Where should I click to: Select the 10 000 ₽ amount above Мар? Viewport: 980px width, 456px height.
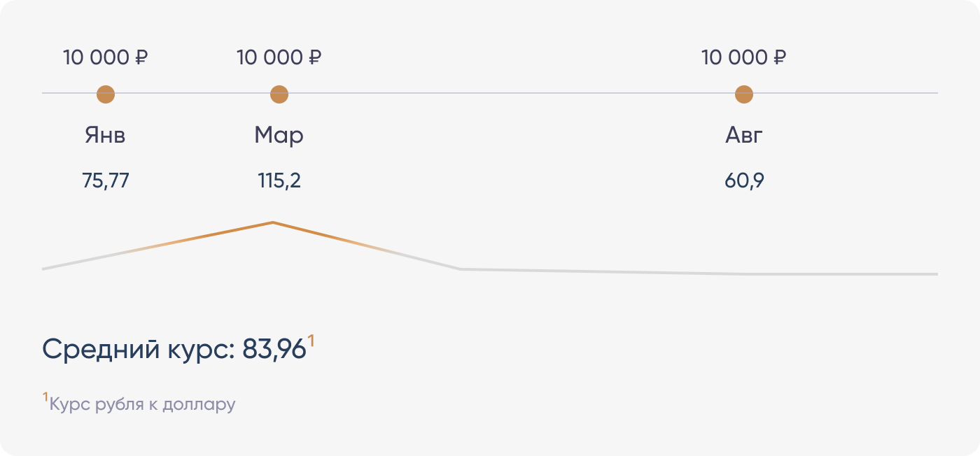click(279, 57)
